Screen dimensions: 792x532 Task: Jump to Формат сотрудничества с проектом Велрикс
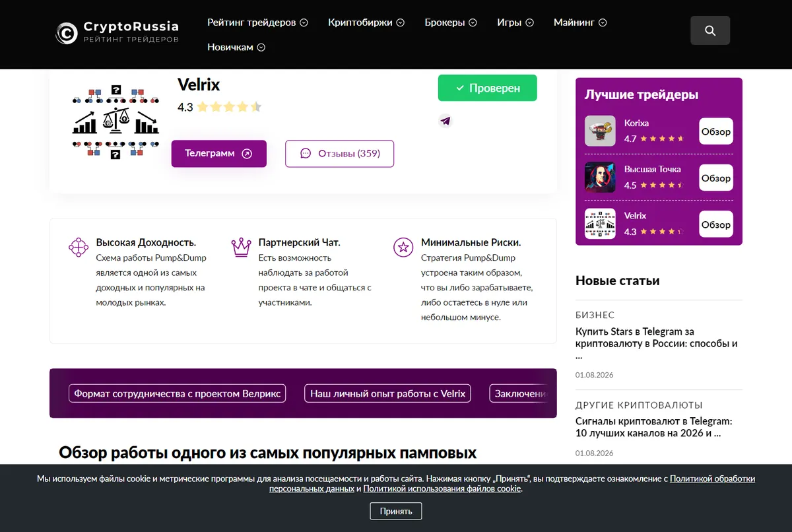pyautogui.click(x=178, y=393)
